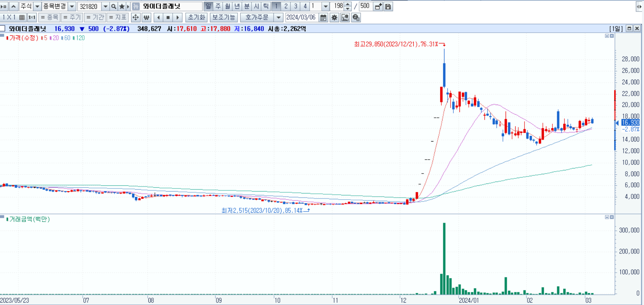Open the calendar date picker icon

pos(323,17)
